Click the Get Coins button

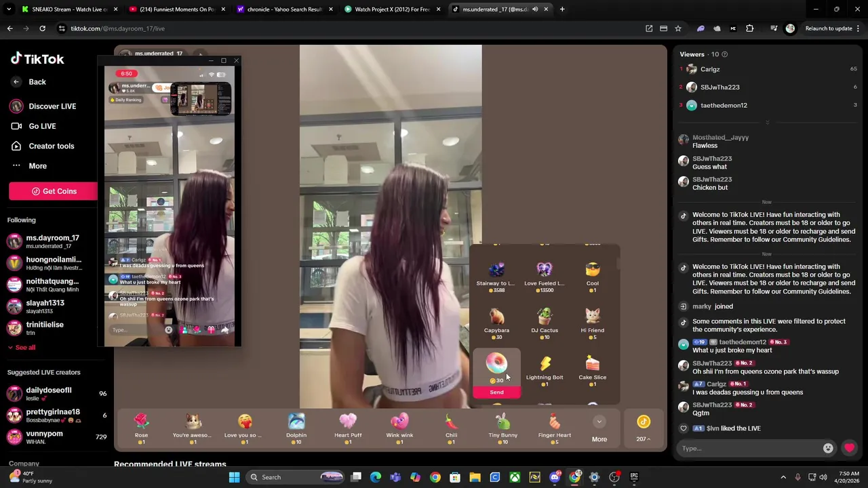(x=54, y=191)
